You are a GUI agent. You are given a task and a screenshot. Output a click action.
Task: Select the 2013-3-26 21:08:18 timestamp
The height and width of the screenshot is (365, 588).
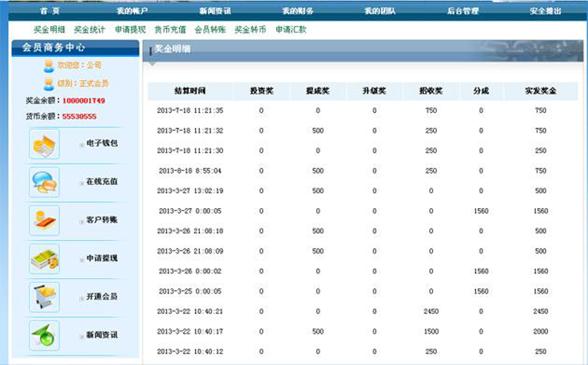pyautogui.click(x=190, y=231)
